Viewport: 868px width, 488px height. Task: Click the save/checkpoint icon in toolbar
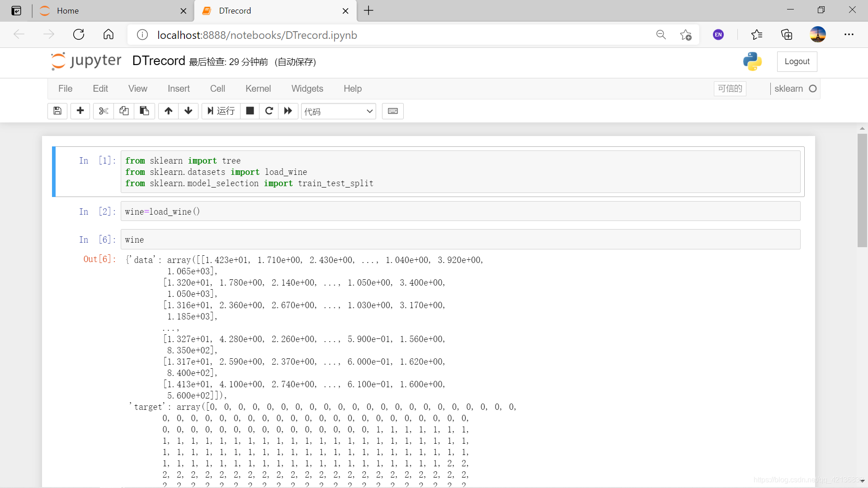pos(57,111)
